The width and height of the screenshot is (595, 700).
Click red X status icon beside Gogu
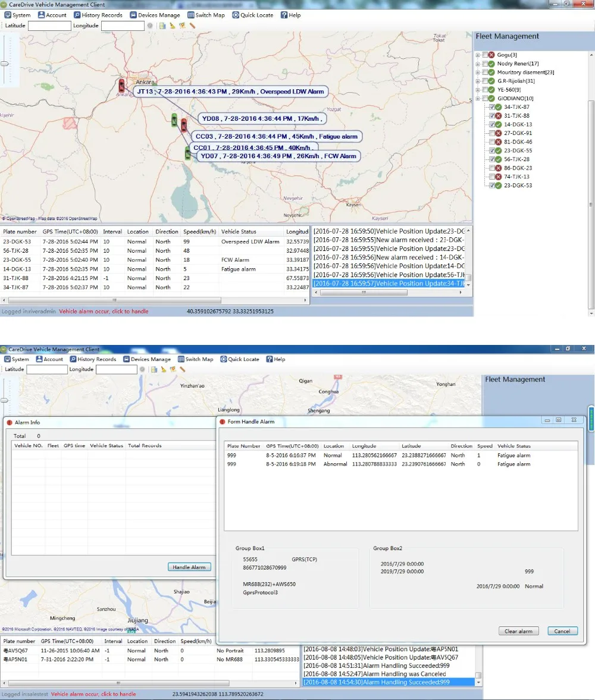(491, 55)
